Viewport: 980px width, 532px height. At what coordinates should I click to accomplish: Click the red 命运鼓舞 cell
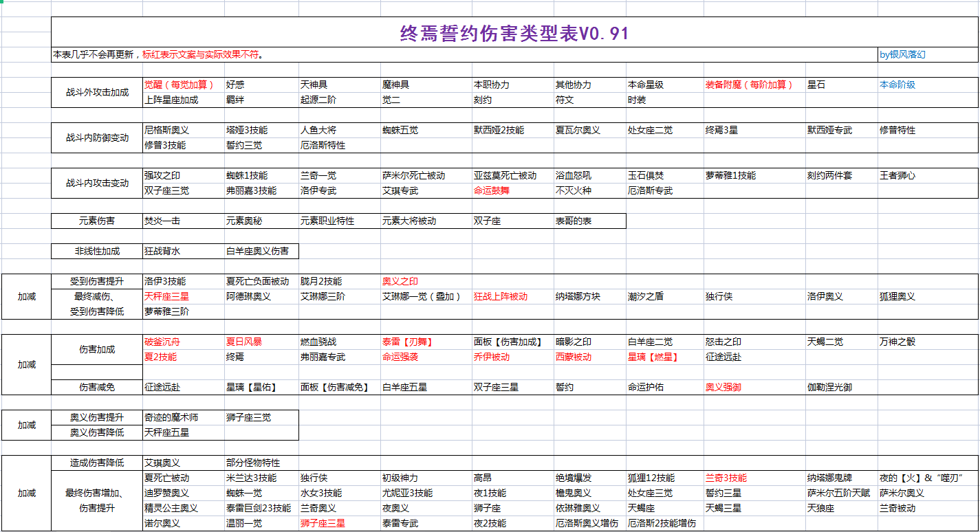pos(513,190)
